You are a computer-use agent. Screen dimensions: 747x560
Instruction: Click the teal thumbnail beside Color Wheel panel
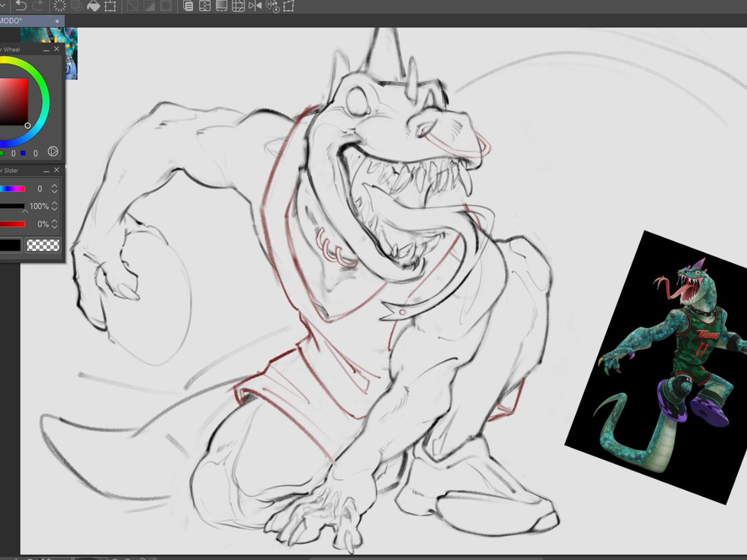pos(70,53)
